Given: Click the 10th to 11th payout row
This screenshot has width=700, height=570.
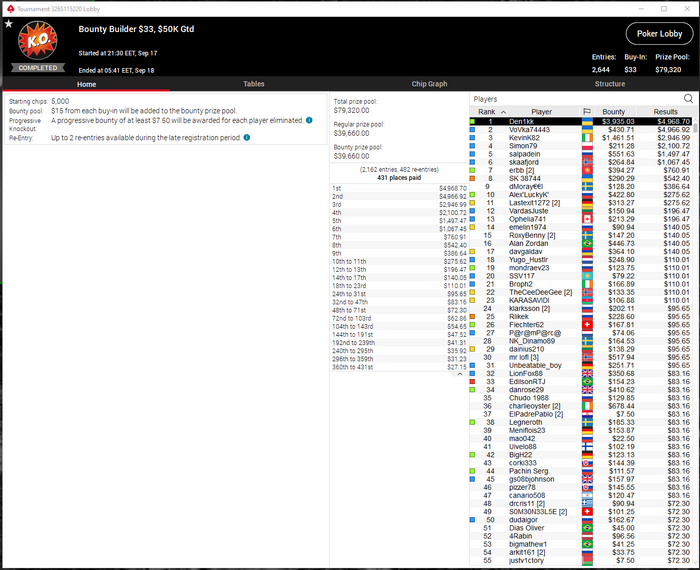Looking at the screenshot, I should [x=399, y=262].
